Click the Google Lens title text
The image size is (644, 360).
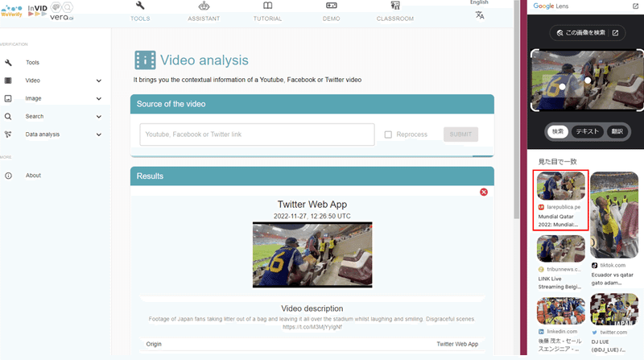tap(551, 6)
